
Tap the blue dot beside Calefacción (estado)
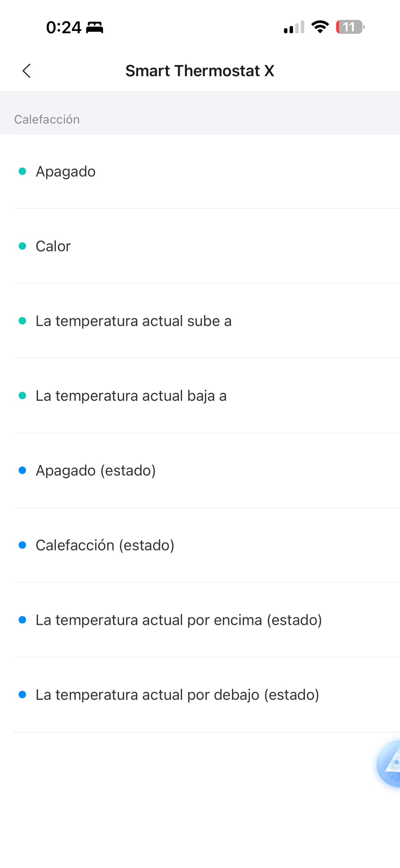[x=23, y=545]
